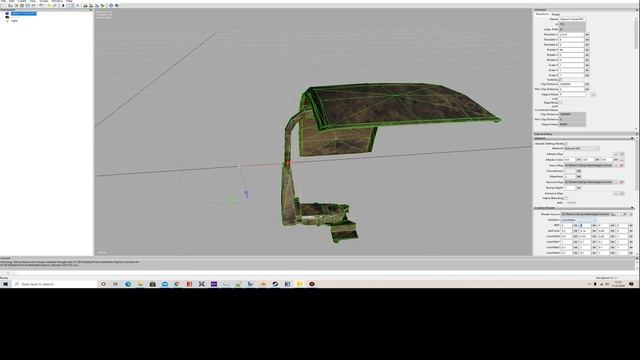Remove the Gloss Map with the red X
Image resolution: width=640 pixels, height=360 pixels.
622,165
